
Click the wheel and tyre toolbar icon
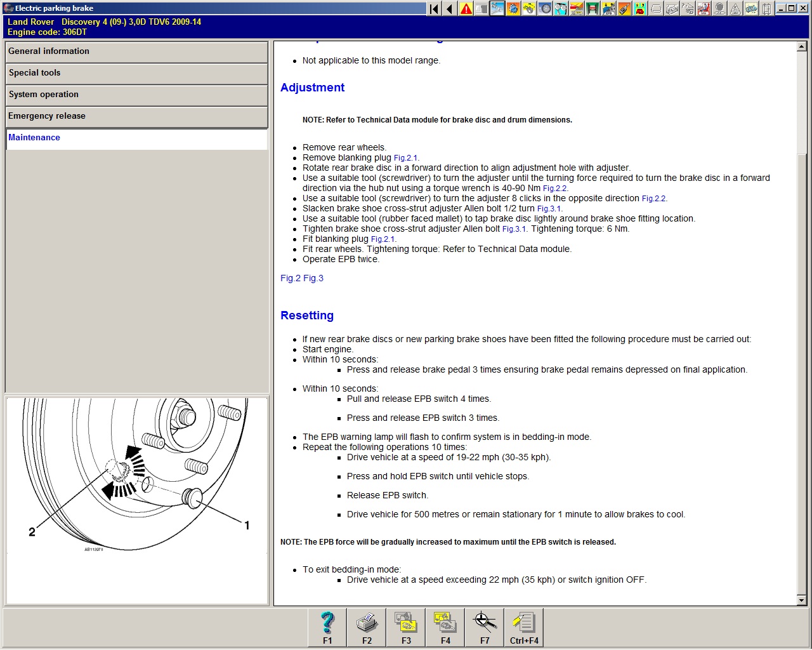coord(545,8)
